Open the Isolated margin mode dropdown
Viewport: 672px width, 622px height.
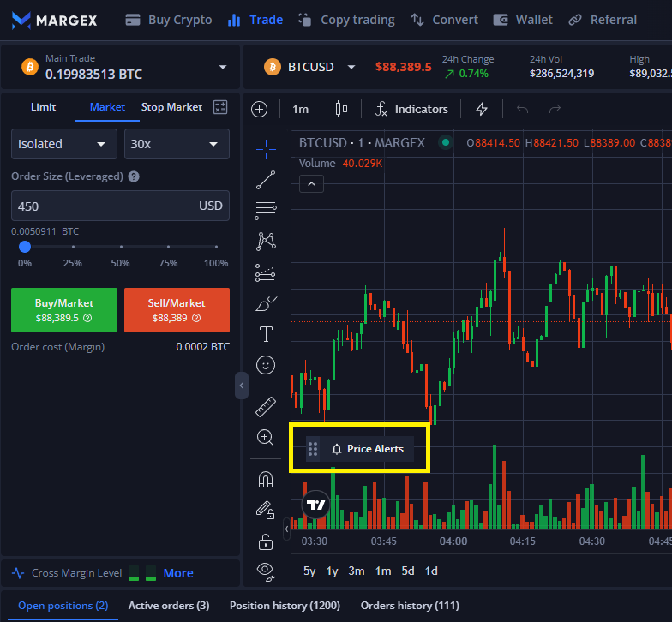click(64, 144)
